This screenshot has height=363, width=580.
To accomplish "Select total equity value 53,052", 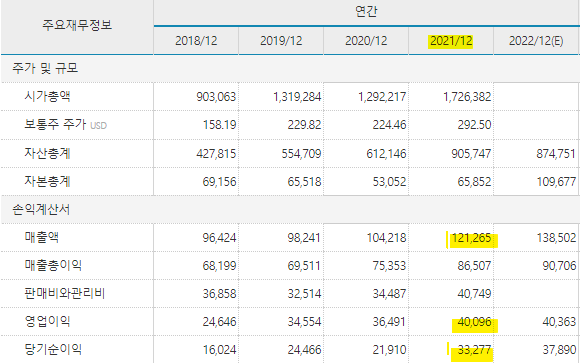I will [x=389, y=182].
